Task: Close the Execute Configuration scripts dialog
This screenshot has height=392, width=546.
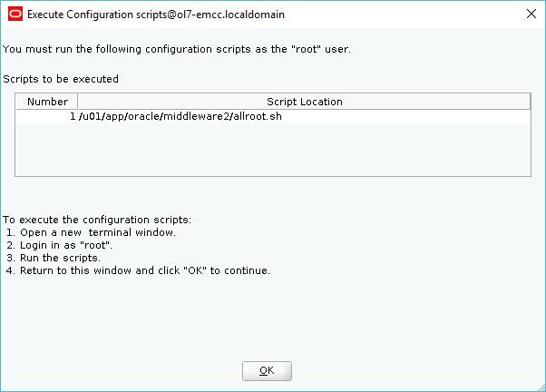Action: pos(531,14)
